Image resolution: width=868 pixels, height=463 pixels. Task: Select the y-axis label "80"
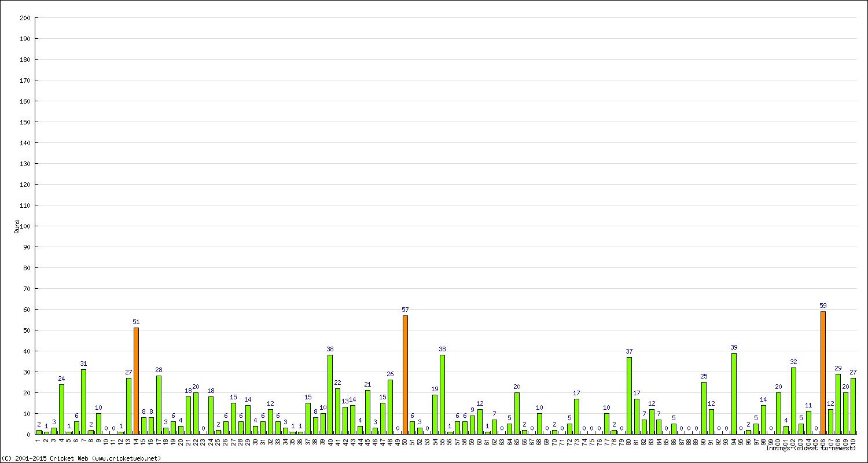27,268
